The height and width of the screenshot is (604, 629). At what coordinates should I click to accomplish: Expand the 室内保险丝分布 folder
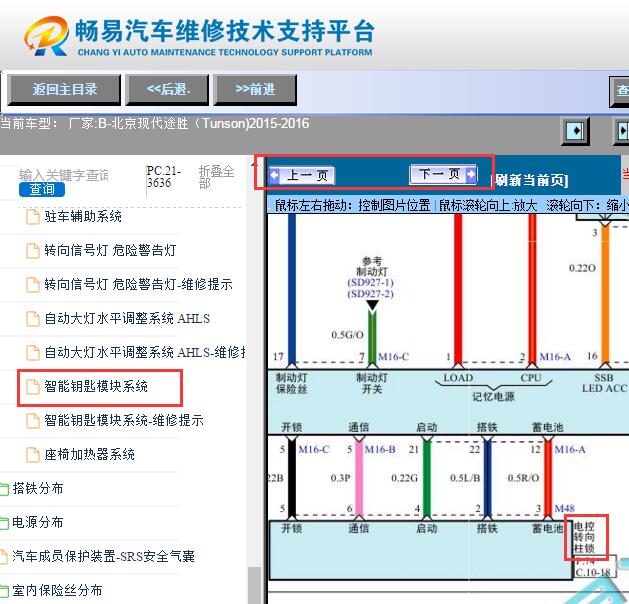pos(57,590)
